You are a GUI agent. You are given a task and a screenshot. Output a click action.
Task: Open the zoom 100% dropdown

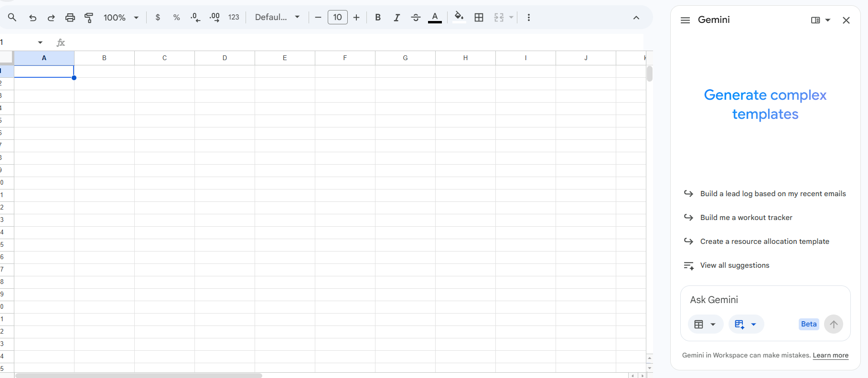(x=121, y=18)
